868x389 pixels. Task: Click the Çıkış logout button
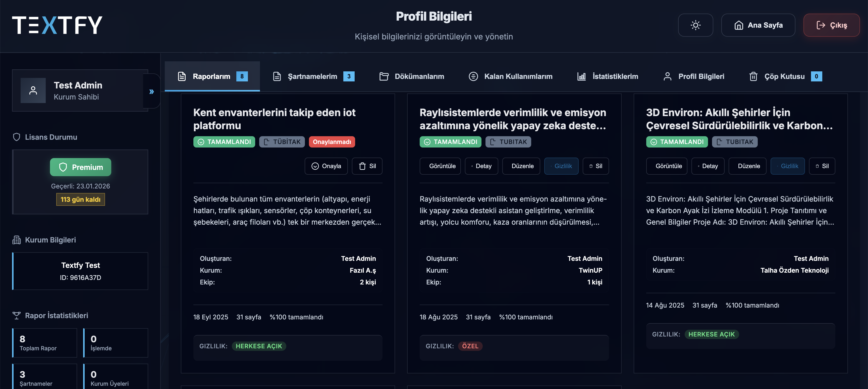pyautogui.click(x=831, y=25)
